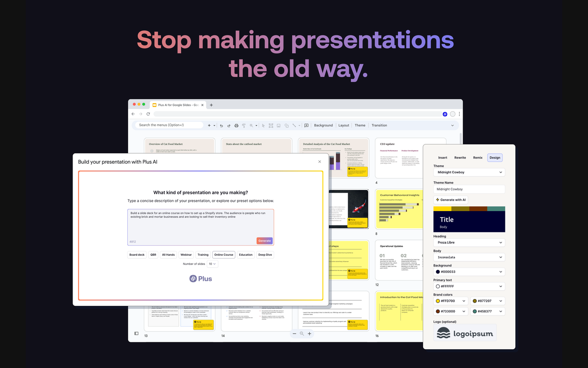The width and height of the screenshot is (588, 368).
Task: Select the Deep Dive preset
Action: 265,254
